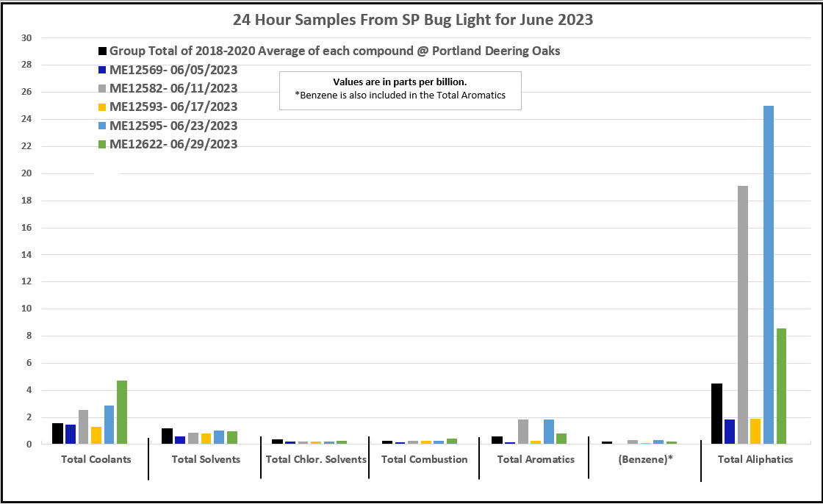Select the Total Coolants axis label
Screen dimensions: 823x504
(x=96, y=460)
